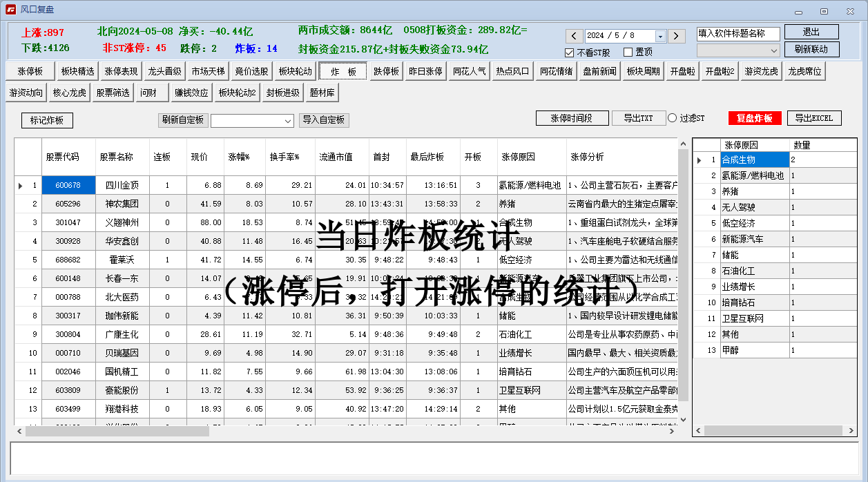The width and height of the screenshot is (868, 482).
Task: Select the 过滤ST radio button
Action: coord(672,119)
